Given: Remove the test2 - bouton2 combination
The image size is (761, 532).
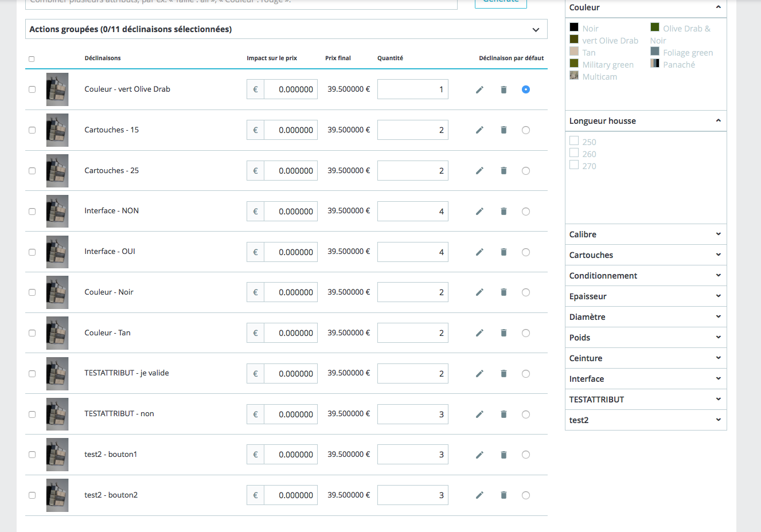Looking at the screenshot, I should pyautogui.click(x=504, y=495).
